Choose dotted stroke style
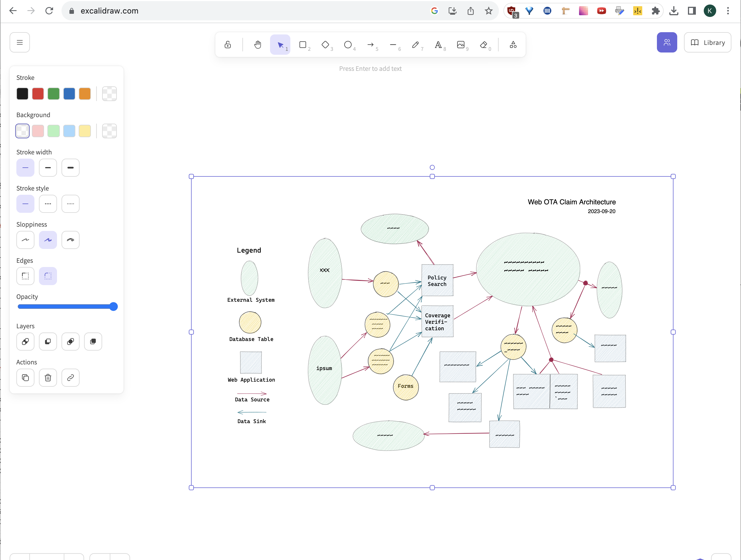741x560 pixels. pyautogui.click(x=70, y=204)
